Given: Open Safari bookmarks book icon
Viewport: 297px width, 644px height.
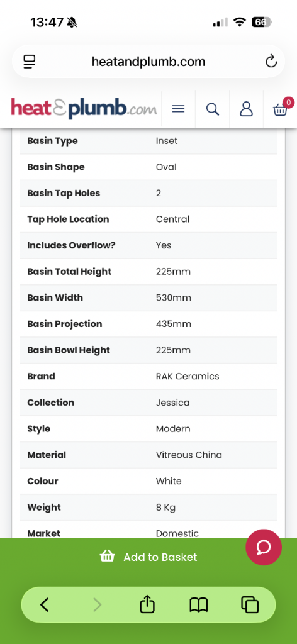Looking at the screenshot, I should click(199, 604).
